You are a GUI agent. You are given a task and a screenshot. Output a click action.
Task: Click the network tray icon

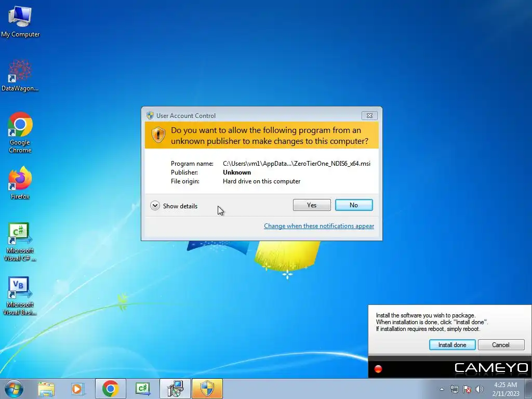tap(454, 389)
